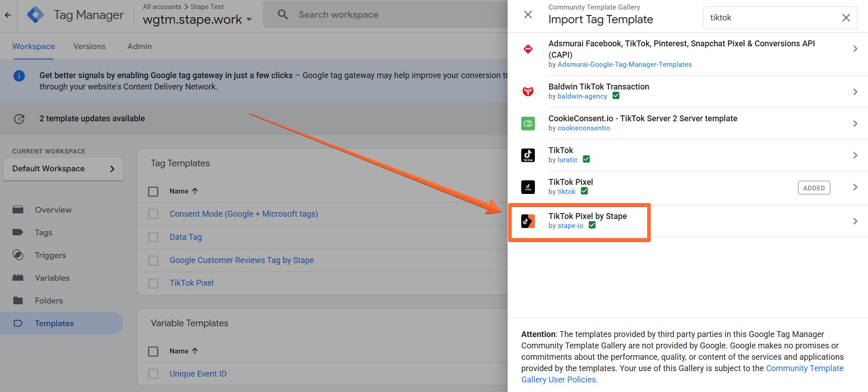Expand the luratic TikTok row chevron
868x392 pixels.
[855, 155]
